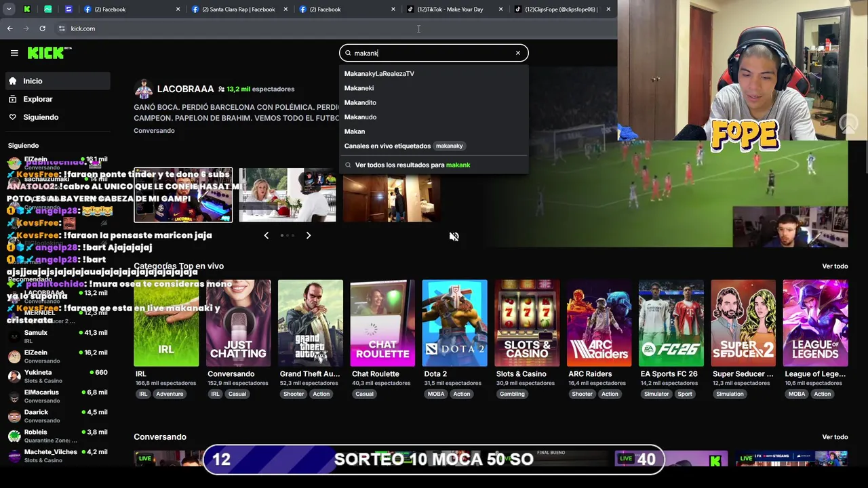Select the second featured stream thumbnail
This screenshot has height=488, width=868.
(x=288, y=195)
